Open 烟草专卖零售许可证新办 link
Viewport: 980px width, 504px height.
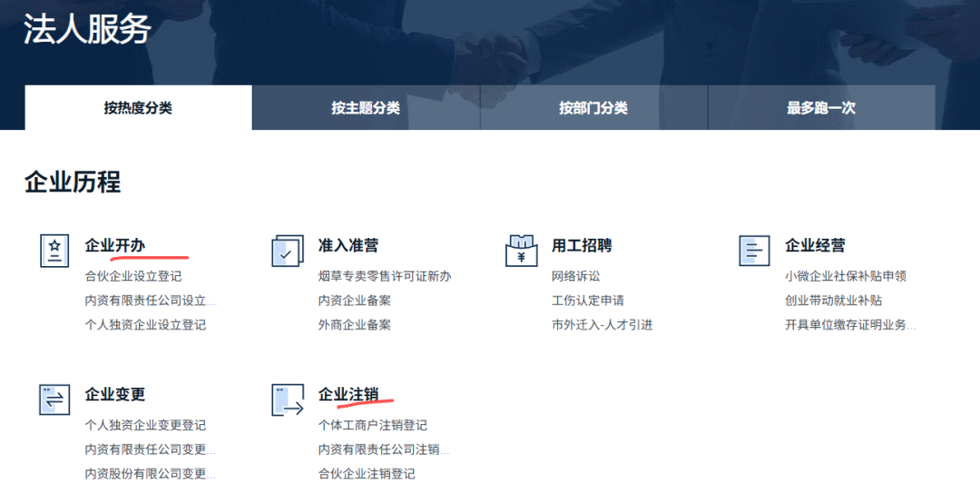point(385,276)
